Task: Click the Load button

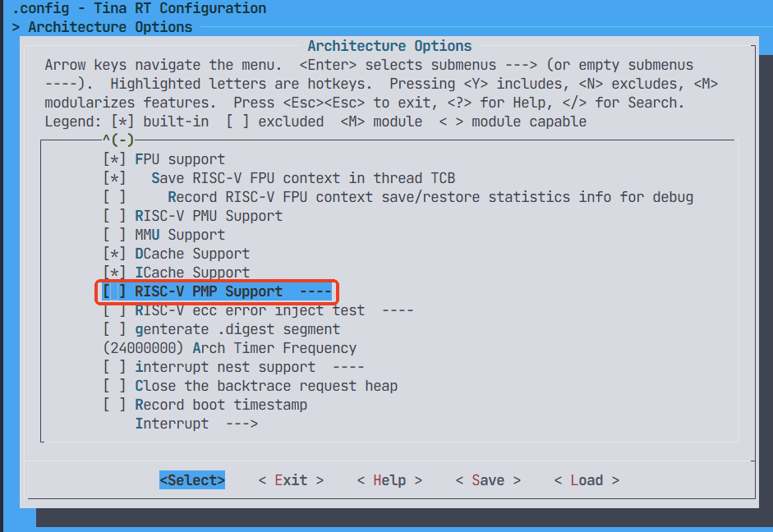Action: (587, 480)
